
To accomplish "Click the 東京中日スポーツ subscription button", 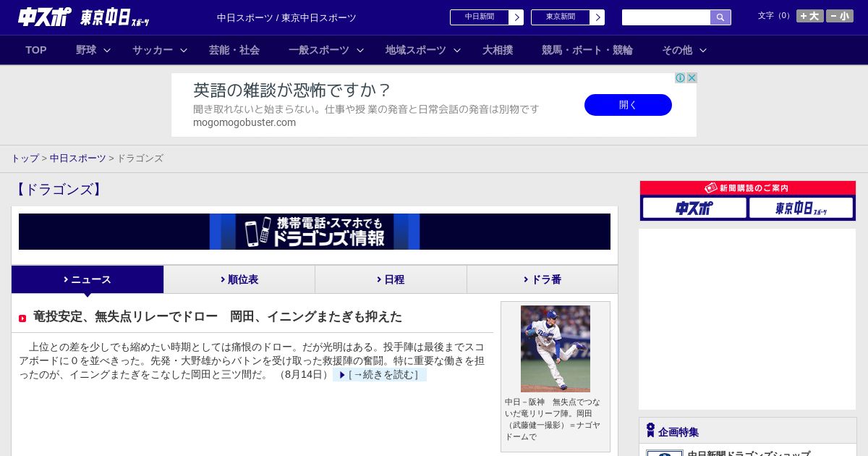I will [801, 208].
